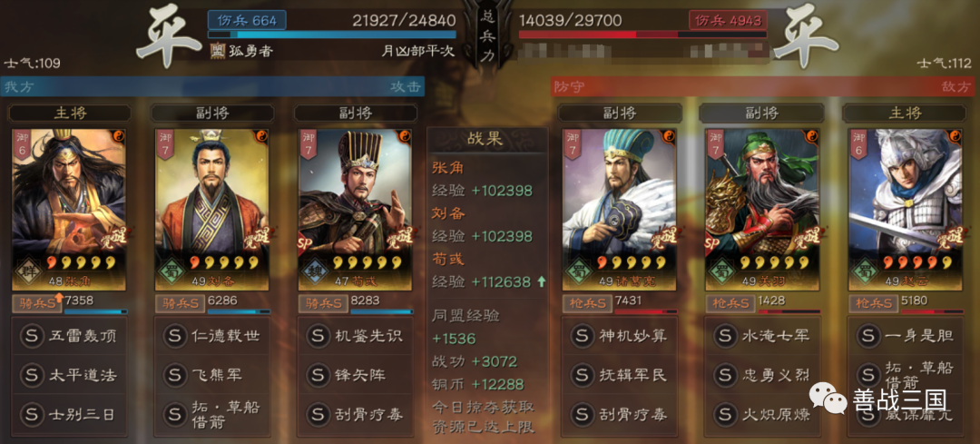Screen dimensions: 980x444
Task: Open Liu Bei (刘备) general portrait
Action: (211, 210)
